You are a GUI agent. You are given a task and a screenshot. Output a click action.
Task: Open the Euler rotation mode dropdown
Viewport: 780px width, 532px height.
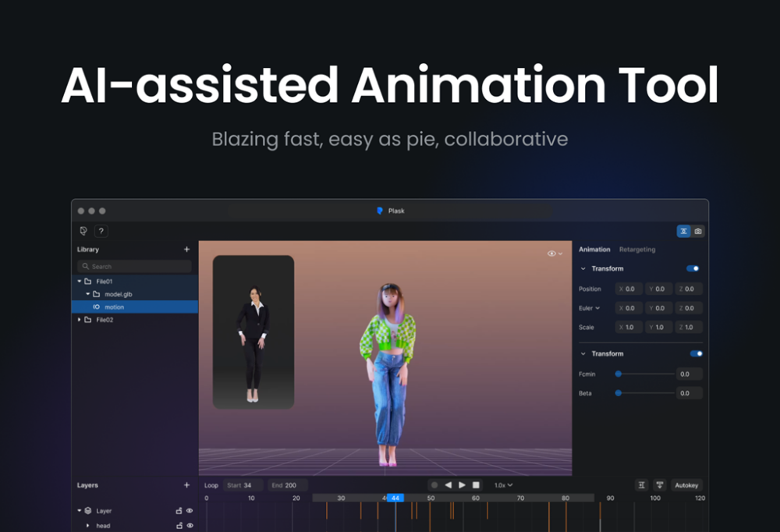pyautogui.click(x=590, y=308)
